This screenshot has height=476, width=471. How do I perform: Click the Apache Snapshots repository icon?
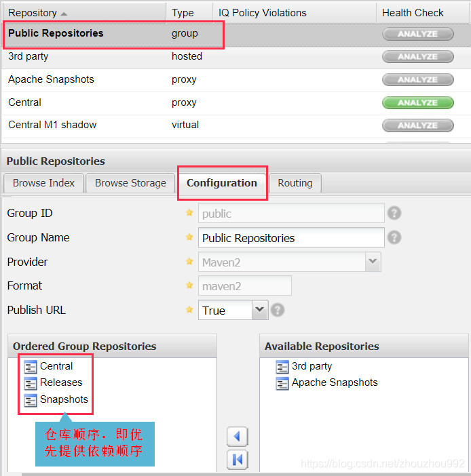[282, 383]
